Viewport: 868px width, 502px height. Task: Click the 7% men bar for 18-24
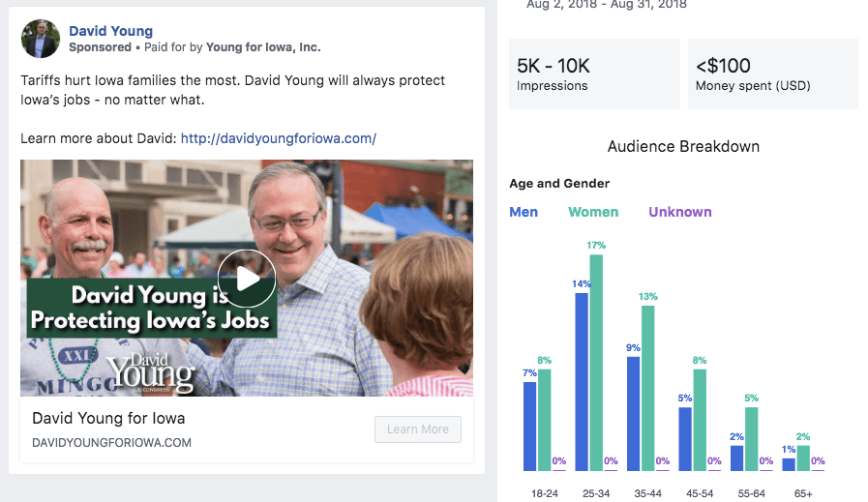coord(529,426)
